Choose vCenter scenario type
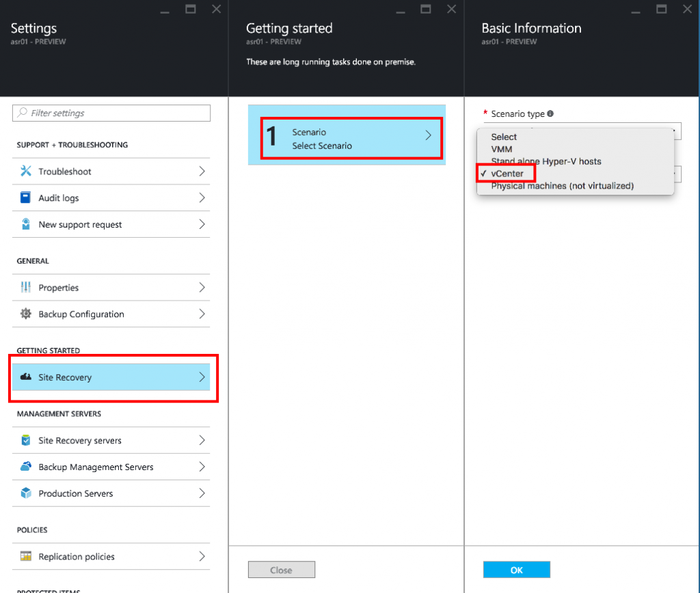700x593 pixels. [x=507, y=174]
